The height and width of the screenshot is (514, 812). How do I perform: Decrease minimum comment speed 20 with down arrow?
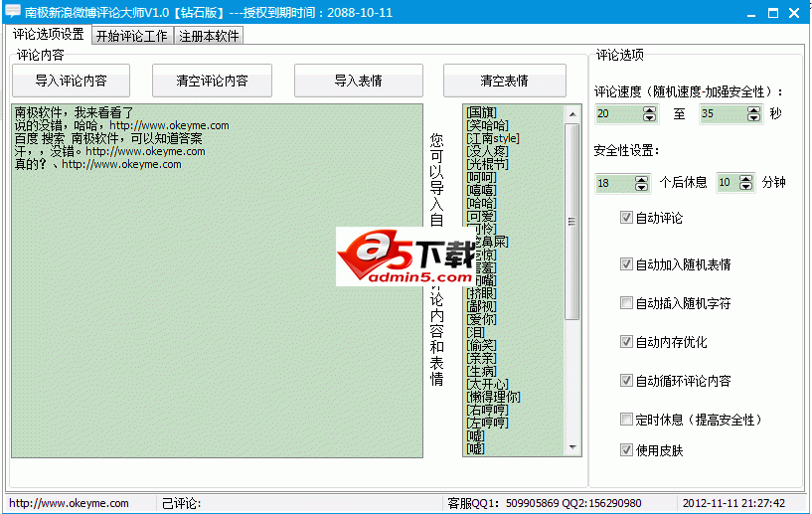649,118
